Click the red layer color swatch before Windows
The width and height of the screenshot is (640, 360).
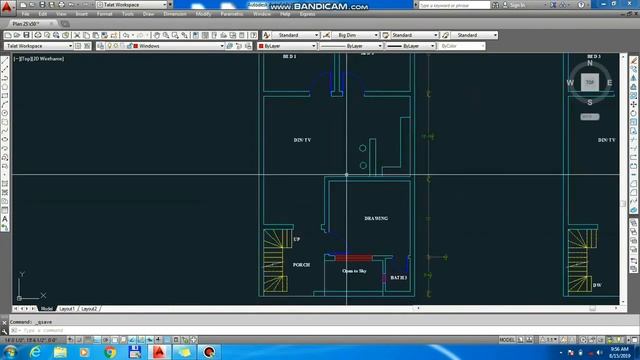tap(136, 46)
